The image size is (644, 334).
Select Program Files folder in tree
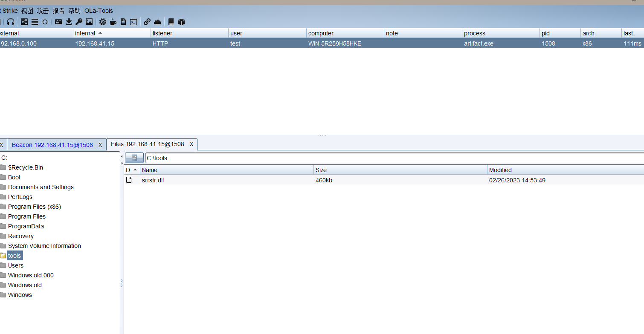point(26,216)
